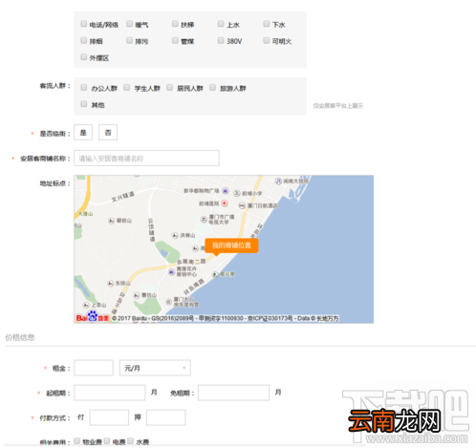Click the 押 deposit count field
The image size is (476, 448).
coord(166,417)
